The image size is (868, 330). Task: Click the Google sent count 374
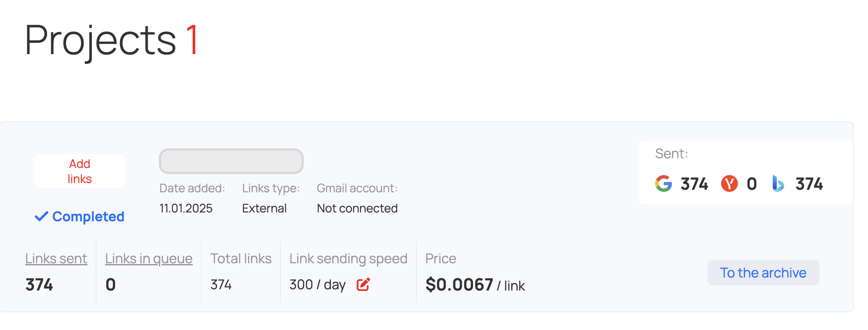pos(694,184)
